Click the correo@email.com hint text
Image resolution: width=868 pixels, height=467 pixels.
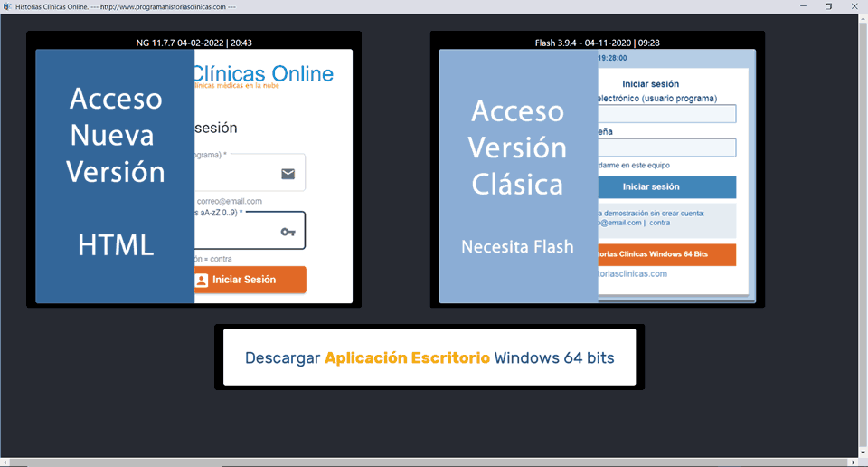click(229, 201)
